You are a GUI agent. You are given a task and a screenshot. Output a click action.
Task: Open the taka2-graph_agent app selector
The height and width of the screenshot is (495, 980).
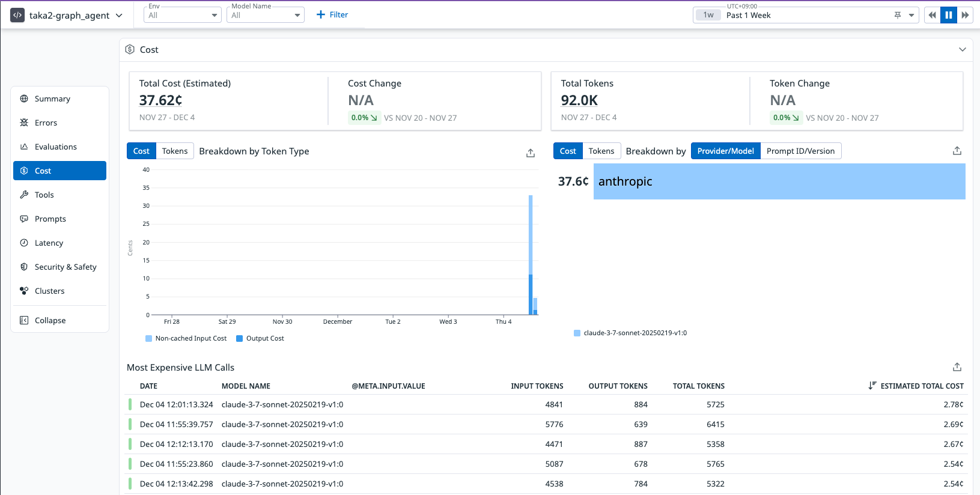[67, 16]
